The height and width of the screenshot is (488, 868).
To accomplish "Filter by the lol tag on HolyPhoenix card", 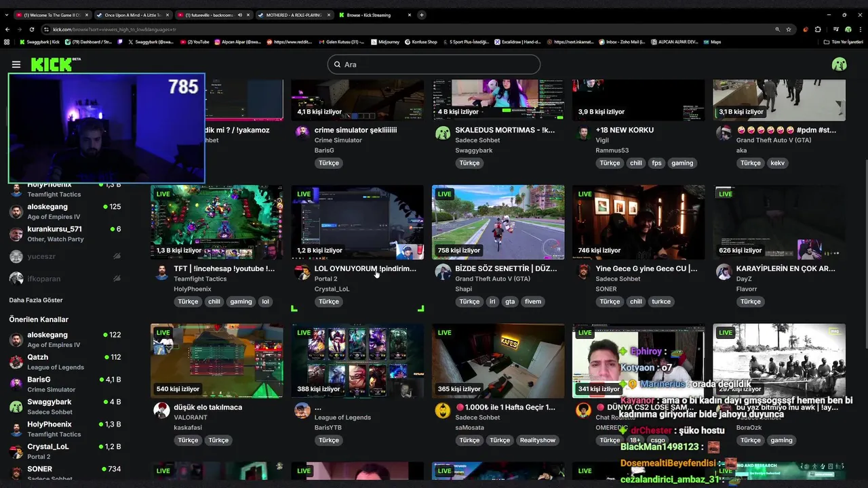I will (265, 302).
